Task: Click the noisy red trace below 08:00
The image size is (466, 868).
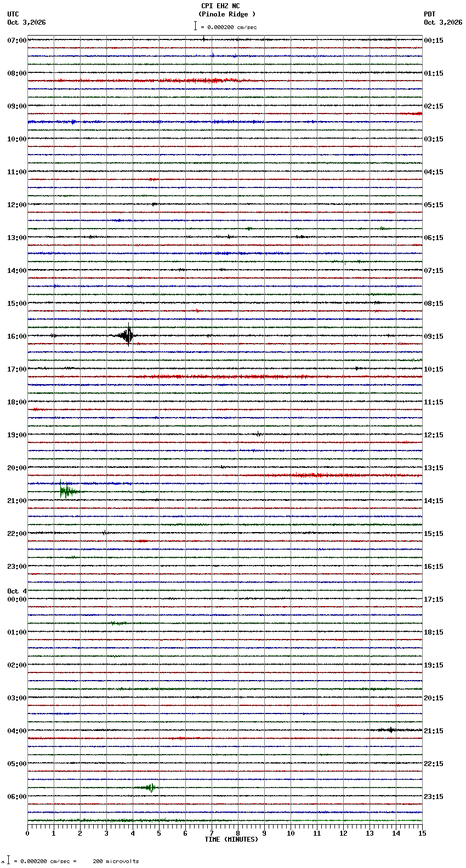Action: [x=225, y=81]
